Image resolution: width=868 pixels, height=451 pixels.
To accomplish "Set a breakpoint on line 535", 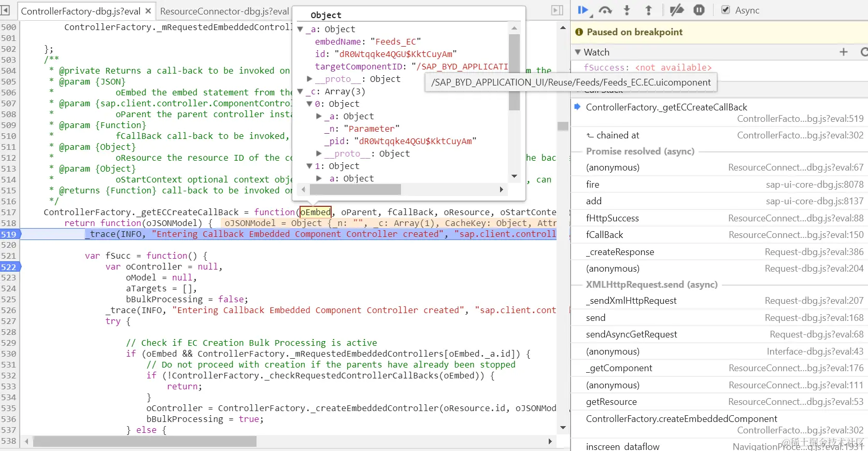I will 9,408.
